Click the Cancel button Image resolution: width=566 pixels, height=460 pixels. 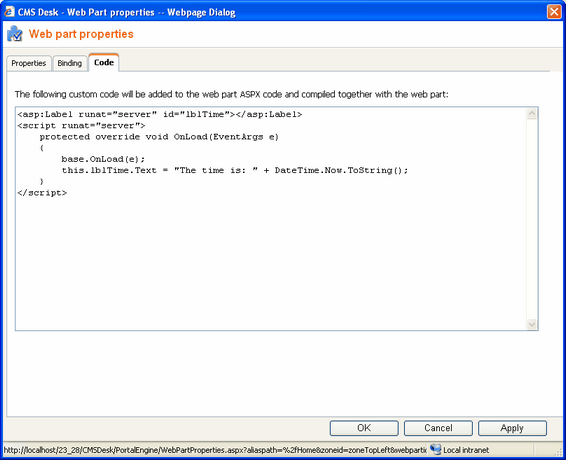click(x=438, y=428)
